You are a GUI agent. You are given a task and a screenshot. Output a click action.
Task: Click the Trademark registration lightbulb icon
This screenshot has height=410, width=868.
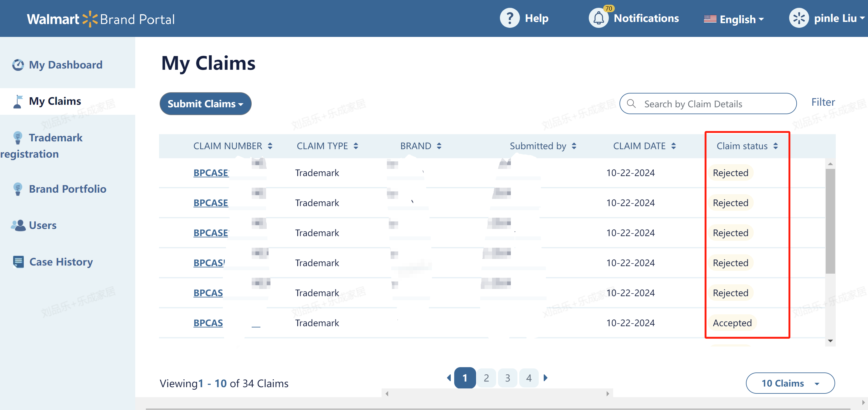[x=18, y=138]
